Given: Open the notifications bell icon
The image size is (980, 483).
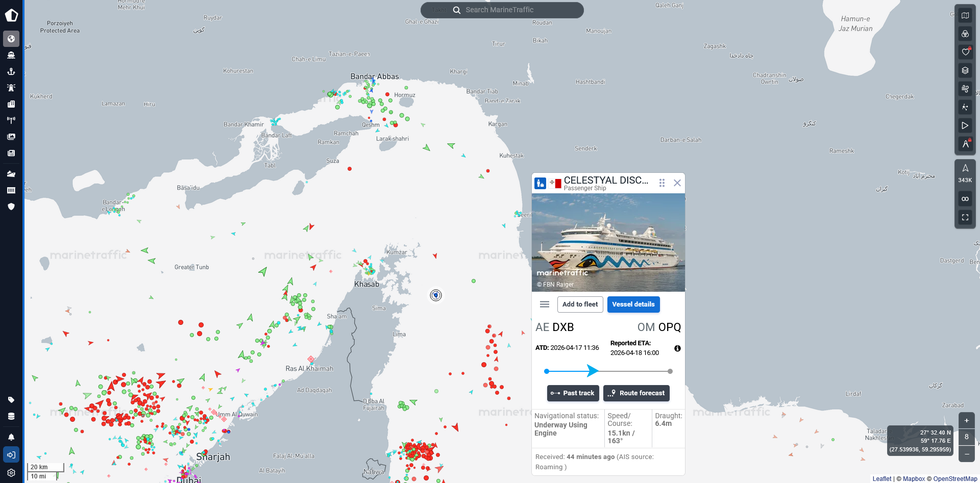Looking at the screenshot, I should tap(11, 437).
